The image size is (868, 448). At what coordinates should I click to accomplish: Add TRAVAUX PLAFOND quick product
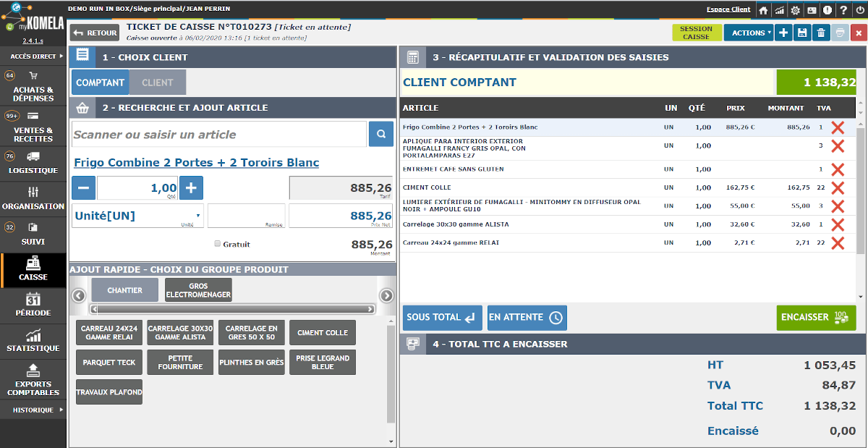[x=109, y=392]
